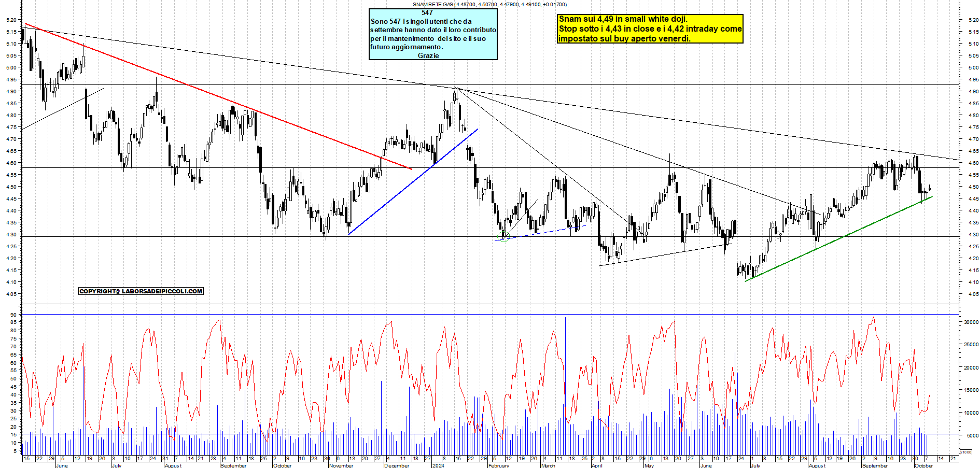The image size is (980, 468).
Task: Click 90 on the oscillator scale
Action: (x=13, y=315)
